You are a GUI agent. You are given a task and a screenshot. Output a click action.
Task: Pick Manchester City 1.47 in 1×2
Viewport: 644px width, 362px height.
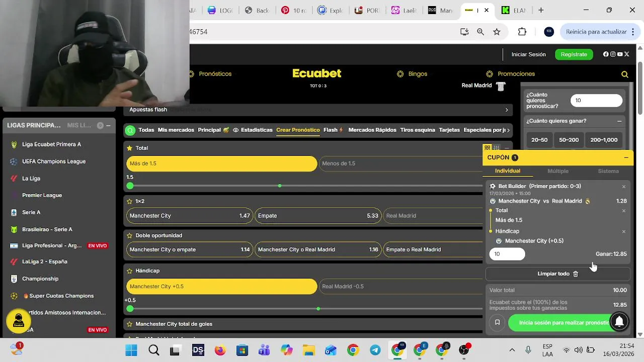tap(190, 216)
